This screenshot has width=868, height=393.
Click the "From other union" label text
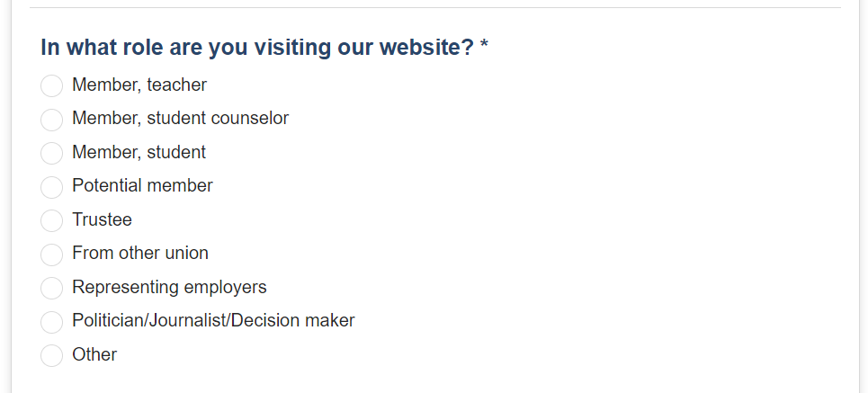tap(140, 253)
